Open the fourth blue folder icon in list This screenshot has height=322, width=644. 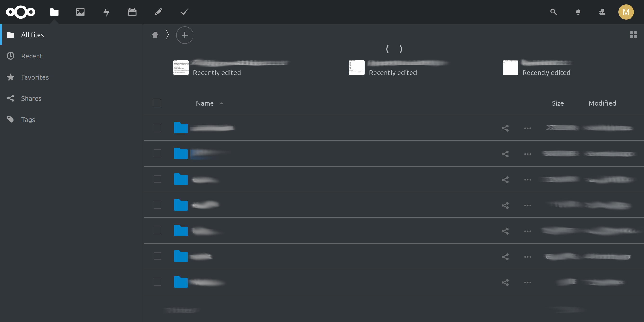click(181, 205)
